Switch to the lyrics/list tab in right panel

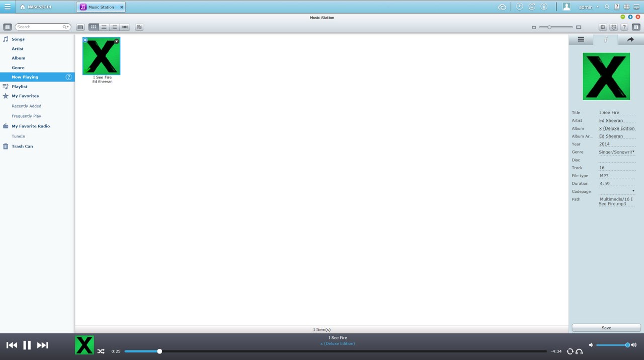point(581,39)
